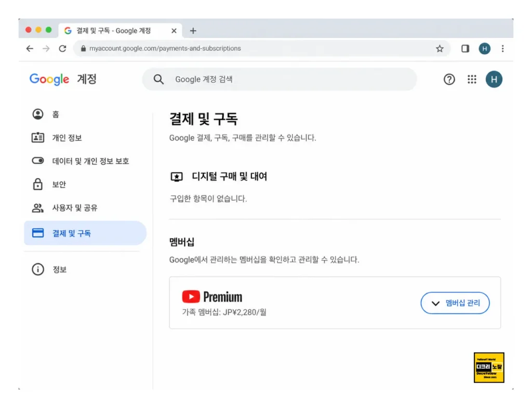Close window with red traffic light button
The height and width of the screenshot is (408, 532).
(x=29, y=30)
